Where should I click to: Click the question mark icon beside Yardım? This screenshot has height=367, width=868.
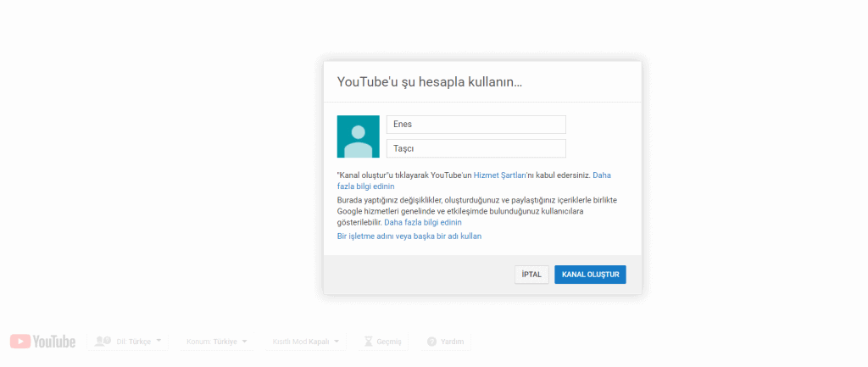pos(431,342)
